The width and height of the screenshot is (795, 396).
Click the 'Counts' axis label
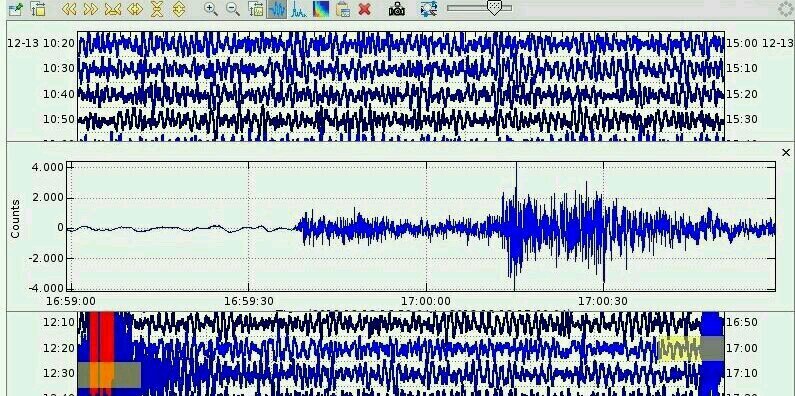[x=16, y=219]
